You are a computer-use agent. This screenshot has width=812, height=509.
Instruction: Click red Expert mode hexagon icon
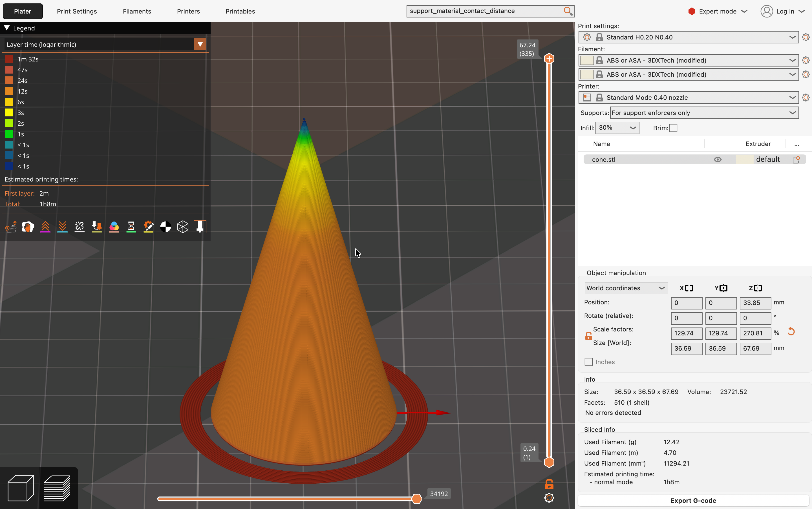(692, 11)
